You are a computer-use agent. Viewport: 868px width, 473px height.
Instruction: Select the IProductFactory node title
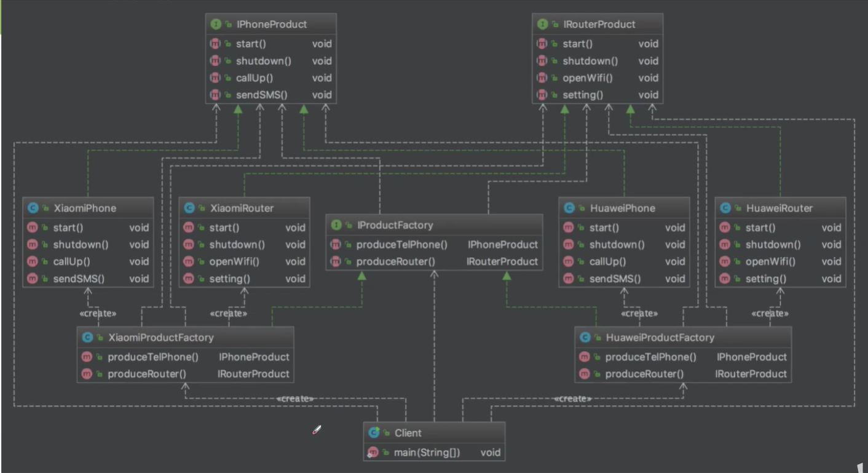point(395,226)
